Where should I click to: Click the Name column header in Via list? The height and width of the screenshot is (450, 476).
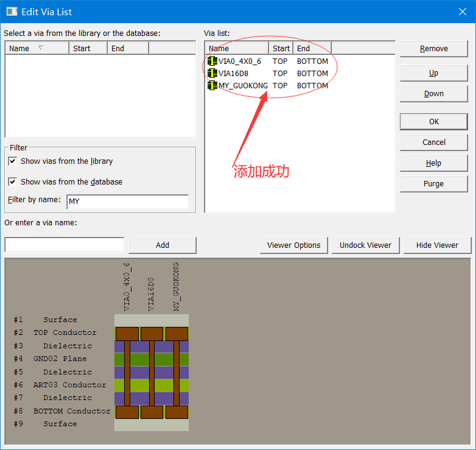237,48
